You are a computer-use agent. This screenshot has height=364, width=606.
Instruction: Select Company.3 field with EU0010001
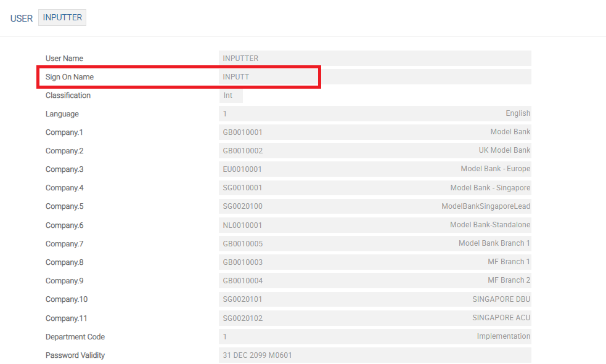click(374, 169)
